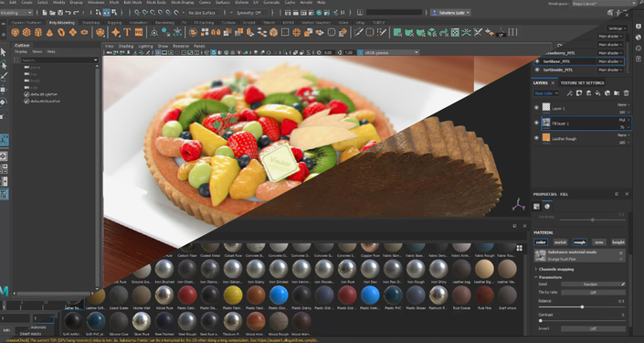Open the Shading menu in viewport panel

point(126,47)
